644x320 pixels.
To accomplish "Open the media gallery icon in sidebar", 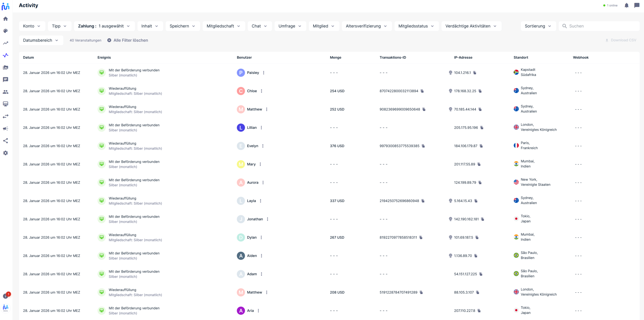I will 6,67.
